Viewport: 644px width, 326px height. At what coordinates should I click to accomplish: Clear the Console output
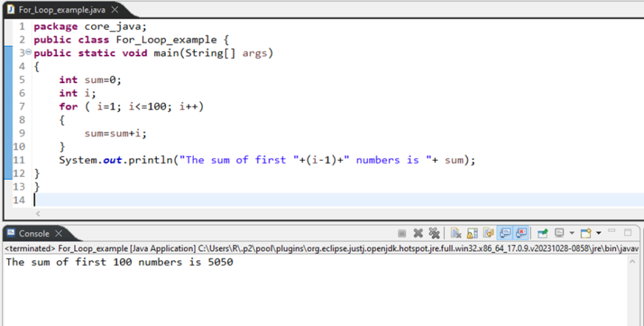click(x=456, y=233)
